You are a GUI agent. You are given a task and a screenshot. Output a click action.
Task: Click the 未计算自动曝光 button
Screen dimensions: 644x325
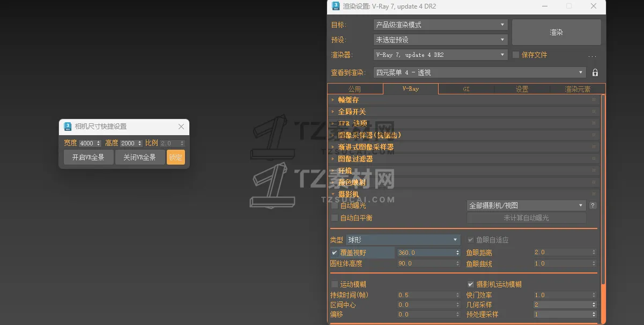click(526, 218)
